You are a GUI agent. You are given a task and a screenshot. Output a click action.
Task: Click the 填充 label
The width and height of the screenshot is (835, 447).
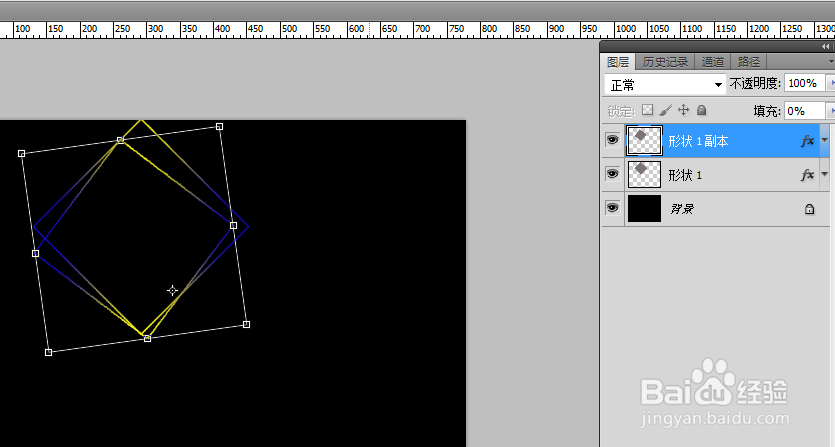point(767,111)
